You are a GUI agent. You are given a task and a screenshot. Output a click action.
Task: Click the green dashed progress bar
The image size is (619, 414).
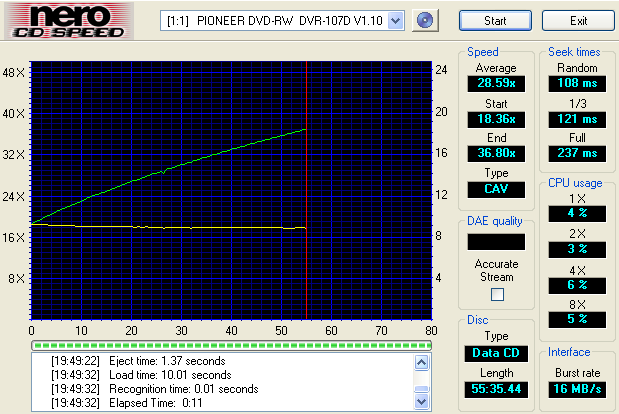click(231, 345)
